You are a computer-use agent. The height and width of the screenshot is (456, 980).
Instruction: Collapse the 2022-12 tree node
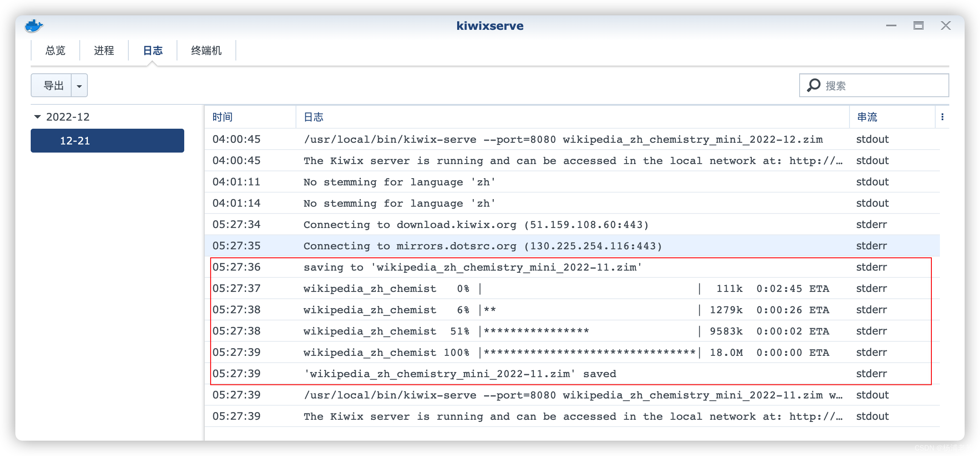[x=38, y=117]
